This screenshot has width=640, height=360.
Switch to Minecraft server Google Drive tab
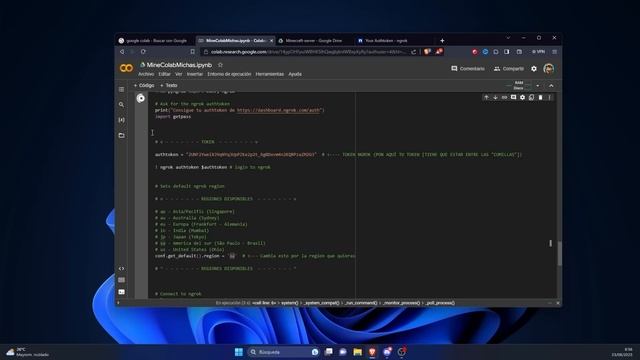coord(313,41)
